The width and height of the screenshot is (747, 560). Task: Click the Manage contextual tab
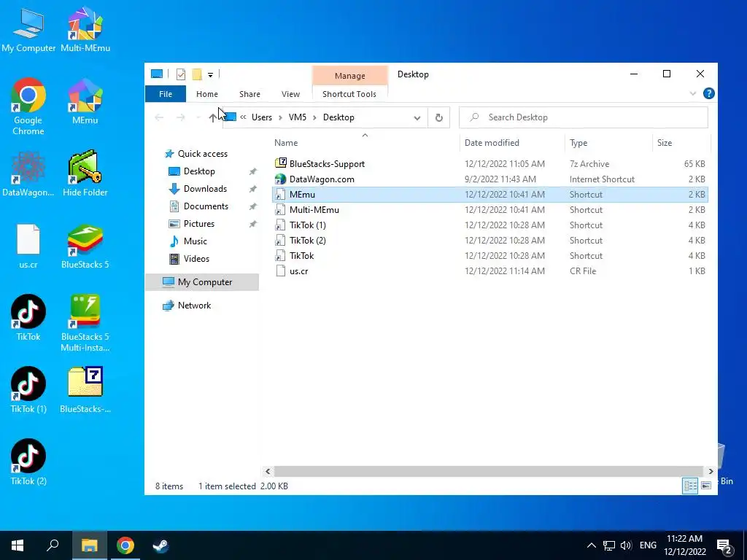tap(349, 76)
